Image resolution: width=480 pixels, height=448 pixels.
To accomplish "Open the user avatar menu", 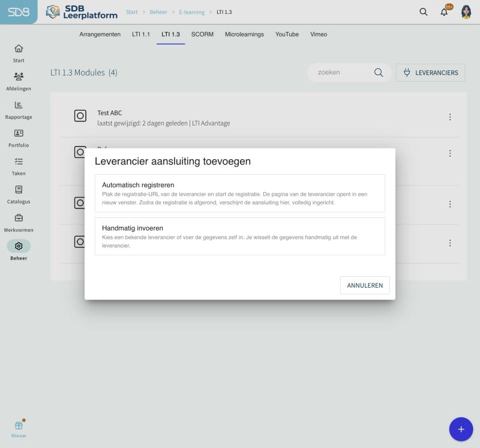I will click(x=466, y=12).
